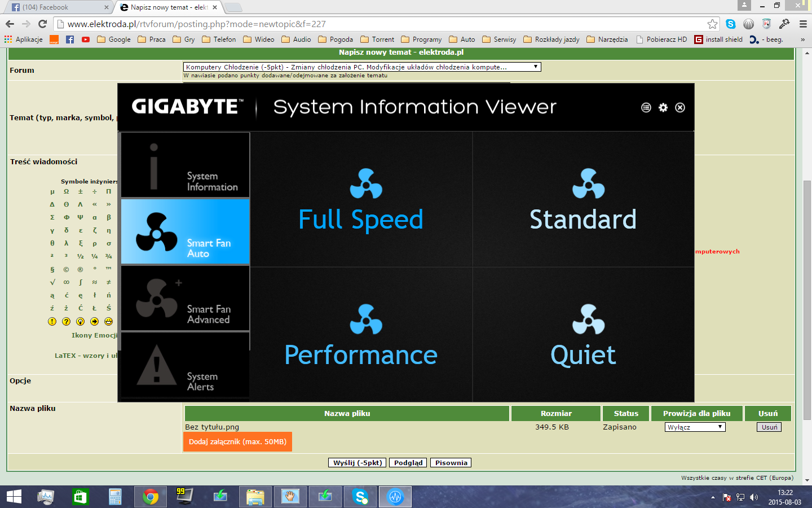Image resolution: width=812 pixels, height=508 pixels.
Task: Close the System Information Viewer window
Action: tap(680, 107)
